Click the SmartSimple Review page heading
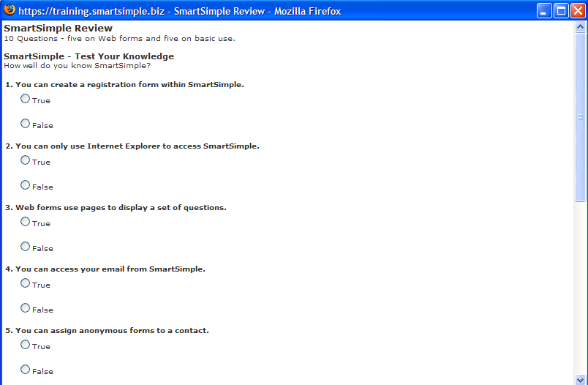The width and height of the screenshot is (588, 385). pos(58,29)
